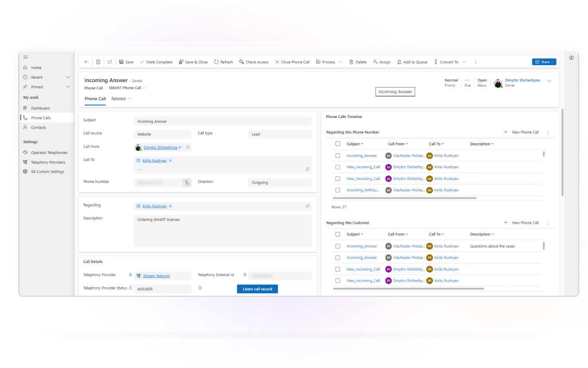Open more commands vertical ellipsis in toolbar
The image size is (588, 368).
click(475, 62)
